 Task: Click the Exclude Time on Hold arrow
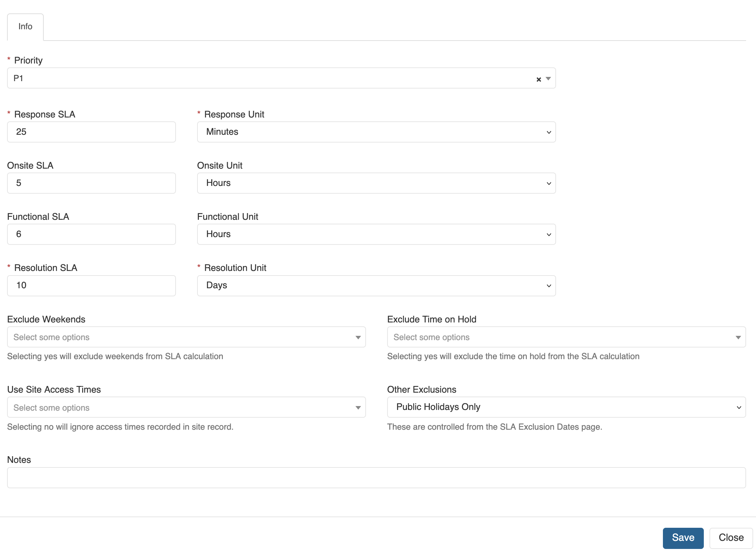pyautogui.click(x=738, y=338)
